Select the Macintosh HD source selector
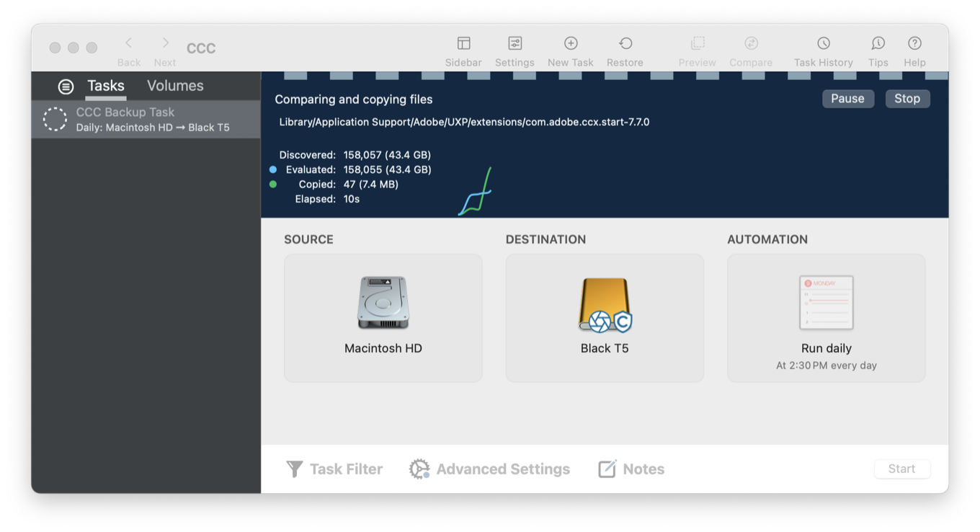Screen dimensions: 980x532 383,317
